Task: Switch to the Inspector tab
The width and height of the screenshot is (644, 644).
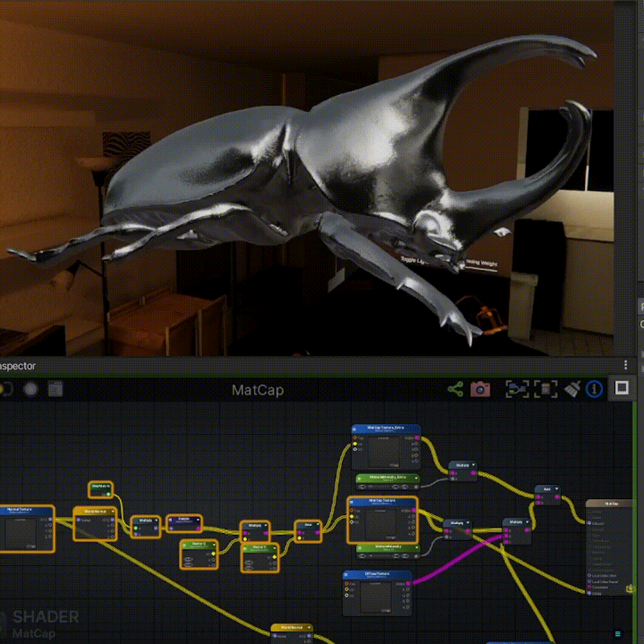Action: 18,366
